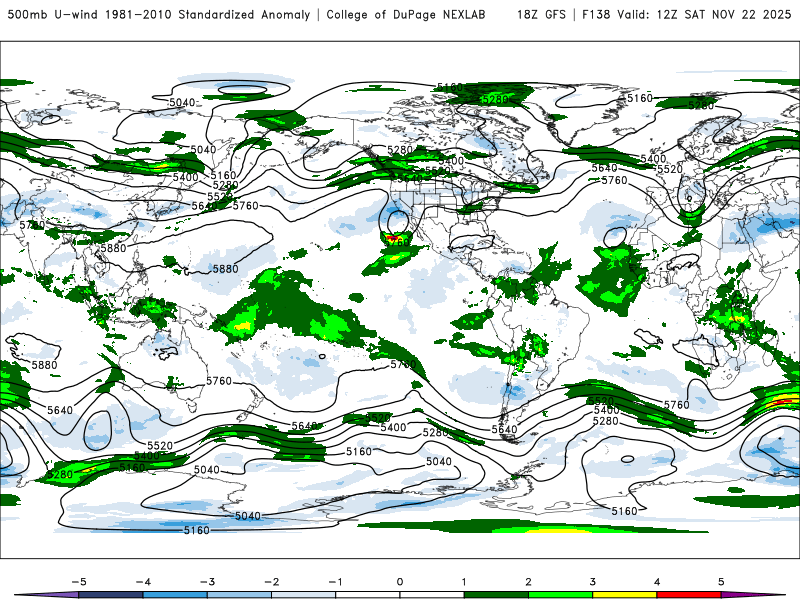The width and height of the screenshot is (800, 600).
Task: Click the pale blue -2 to -1 colorbar segment
Action: [x=304, y=595]
